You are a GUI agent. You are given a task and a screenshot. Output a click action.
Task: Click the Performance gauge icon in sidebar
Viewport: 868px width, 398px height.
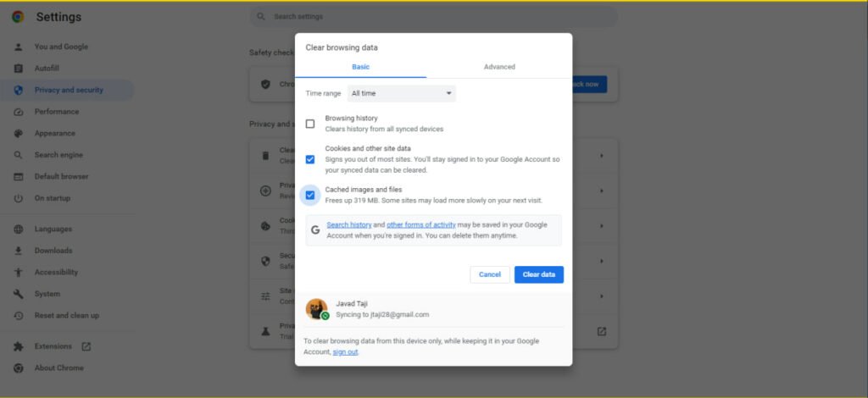[18, 112]
